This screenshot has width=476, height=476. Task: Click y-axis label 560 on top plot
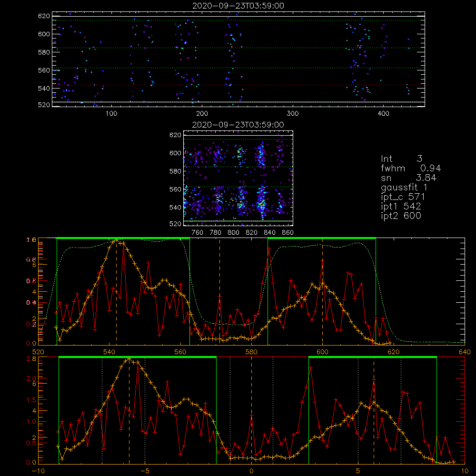[x=44, y=70]
